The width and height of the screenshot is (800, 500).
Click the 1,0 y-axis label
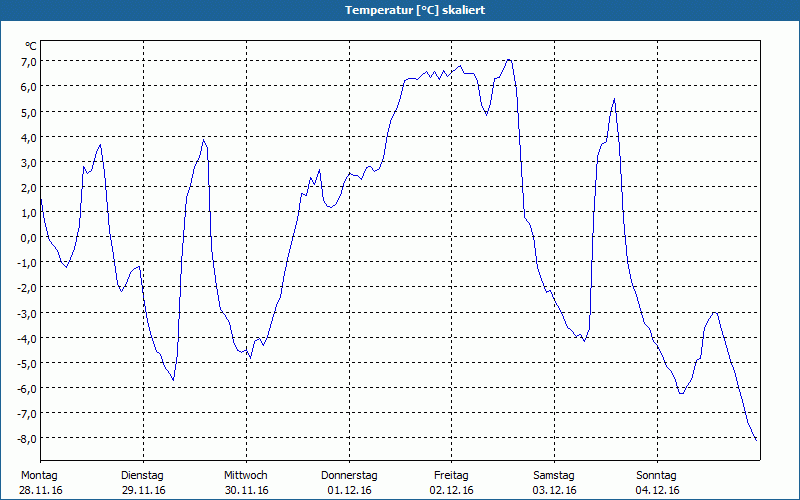29,213
